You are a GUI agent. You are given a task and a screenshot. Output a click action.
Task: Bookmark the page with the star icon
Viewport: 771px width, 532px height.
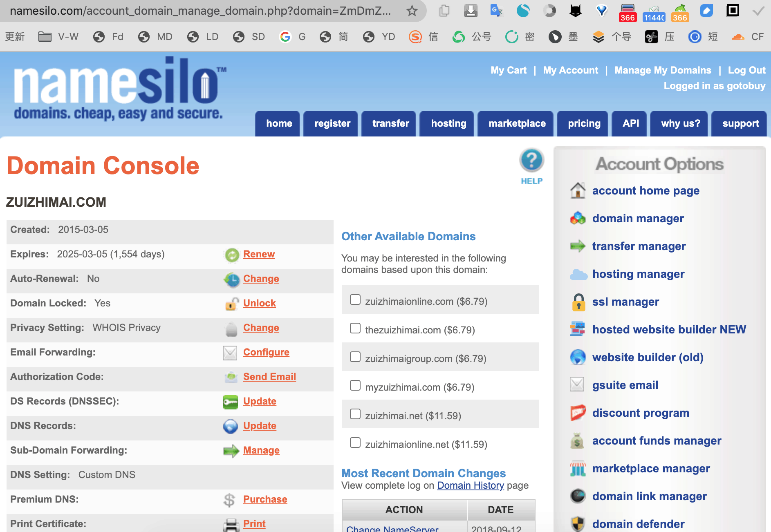tap(412, 11)
